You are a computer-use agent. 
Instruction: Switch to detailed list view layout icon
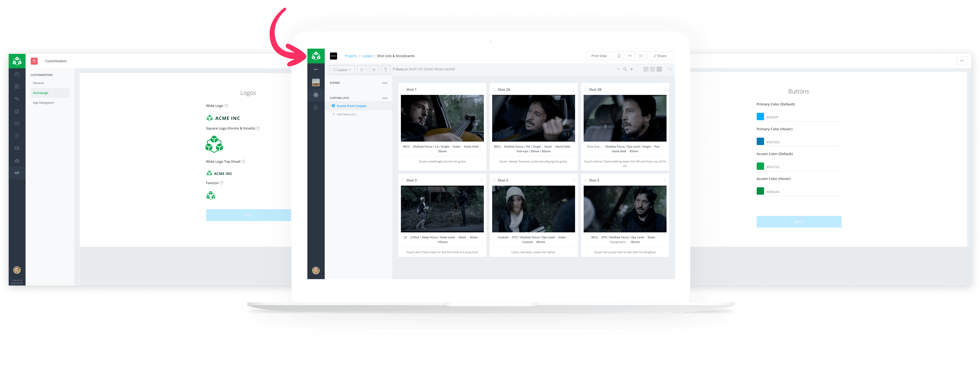(646, 69)
